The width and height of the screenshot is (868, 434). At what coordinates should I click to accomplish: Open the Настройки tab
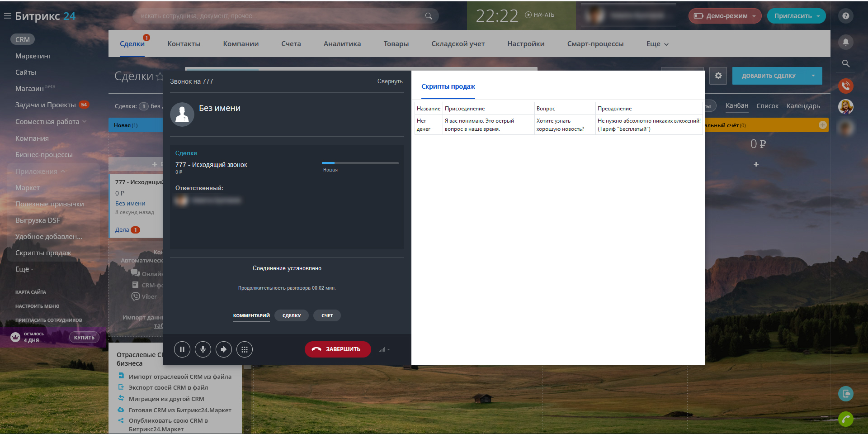point(526,44)
